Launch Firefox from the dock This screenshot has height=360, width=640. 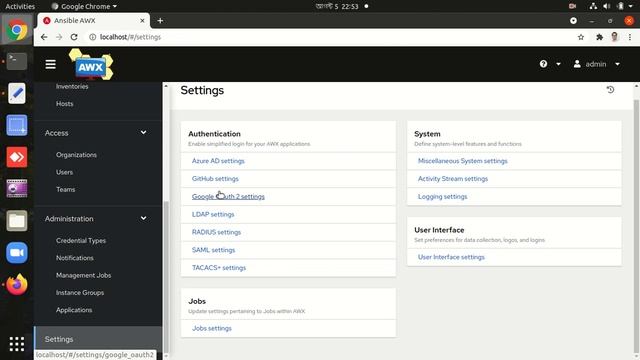tap(17, 284)
